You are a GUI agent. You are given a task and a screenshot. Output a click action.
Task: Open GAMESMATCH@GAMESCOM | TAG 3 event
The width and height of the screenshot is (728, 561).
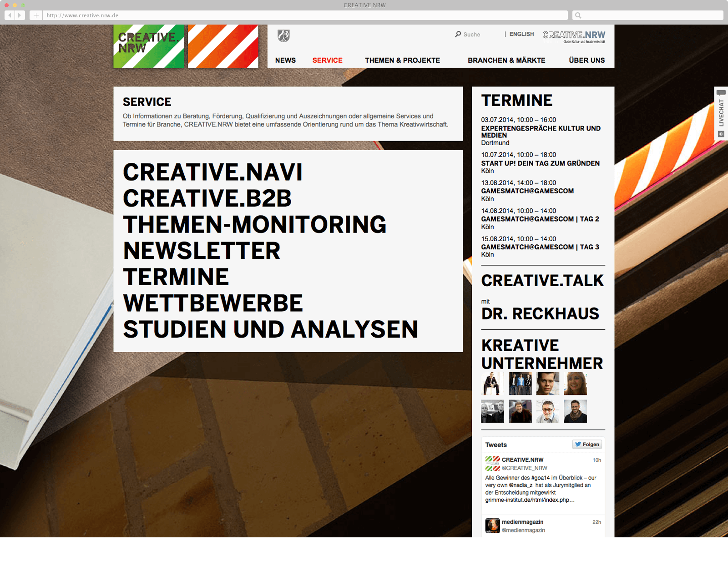click(540, 247)
